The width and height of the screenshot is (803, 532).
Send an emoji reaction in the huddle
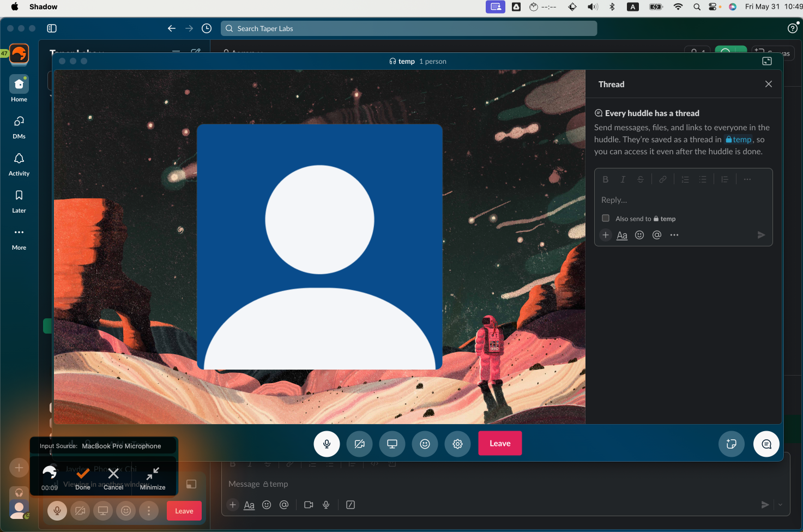coord(425,444)
